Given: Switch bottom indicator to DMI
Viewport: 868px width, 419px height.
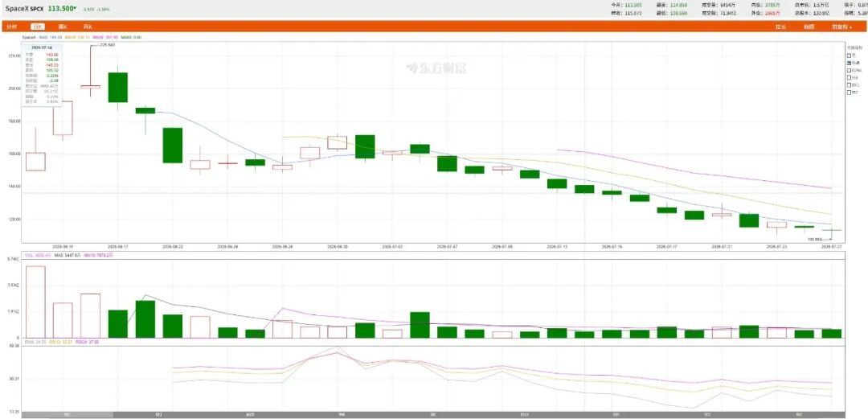Looking at the screenshot, I should click(x=433, y=415).
